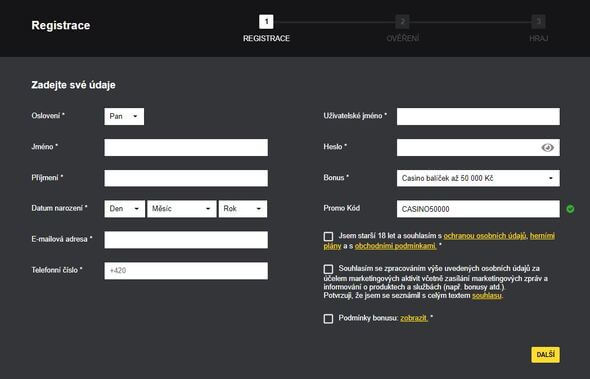Screen dimensions: 590x379
Task: Open the Oslovení Pan dropdown
Action: (124, 116)
